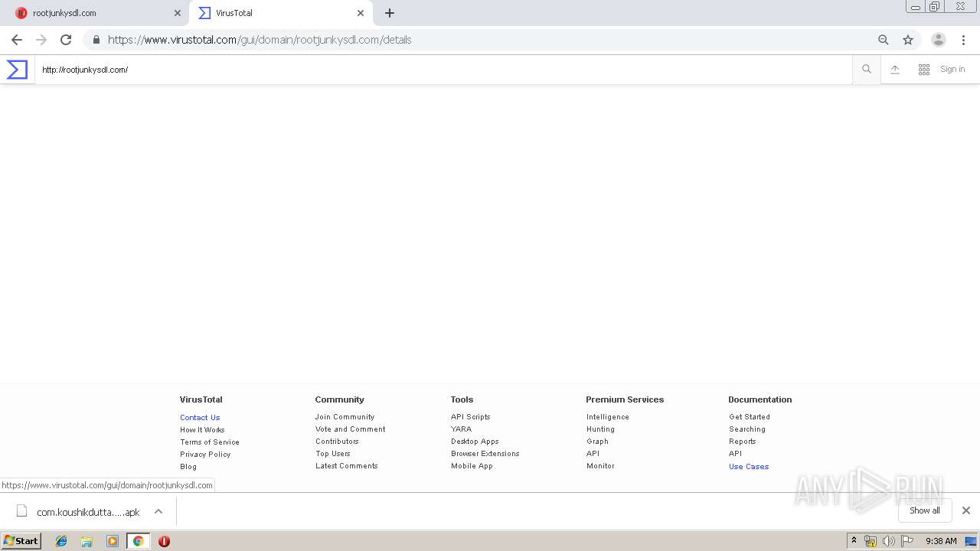The image size is (980, 551).
Task: Close the rootjunkysdl.com tab
Action: [178, 13]
